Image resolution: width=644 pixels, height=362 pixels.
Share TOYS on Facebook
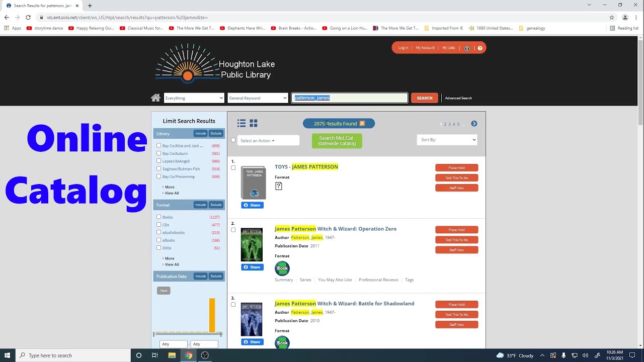coord(252,205)
